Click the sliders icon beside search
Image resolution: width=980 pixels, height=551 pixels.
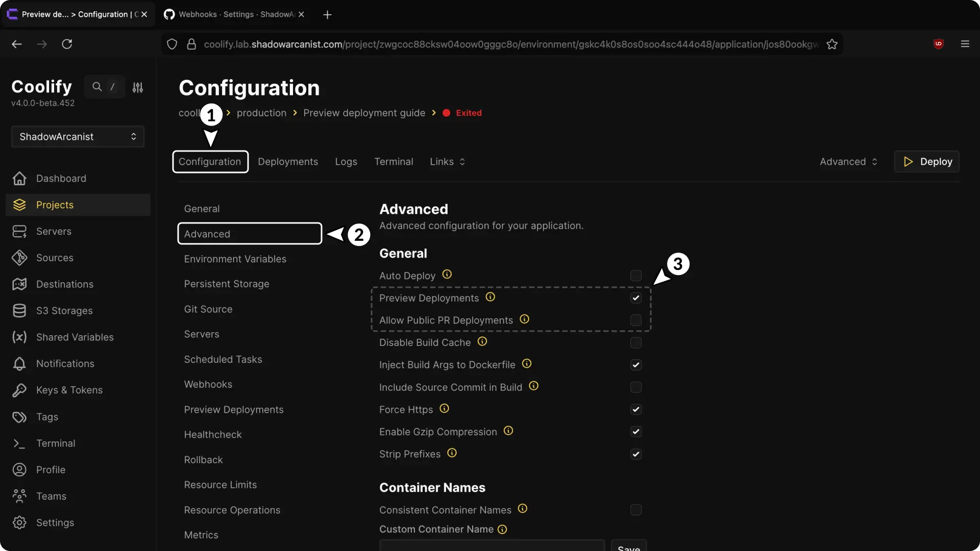click(x=138, y=88)
